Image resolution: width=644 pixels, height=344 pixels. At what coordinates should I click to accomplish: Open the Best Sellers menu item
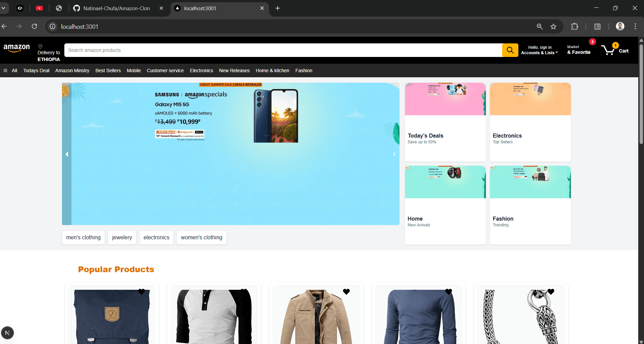coord(108,70)
